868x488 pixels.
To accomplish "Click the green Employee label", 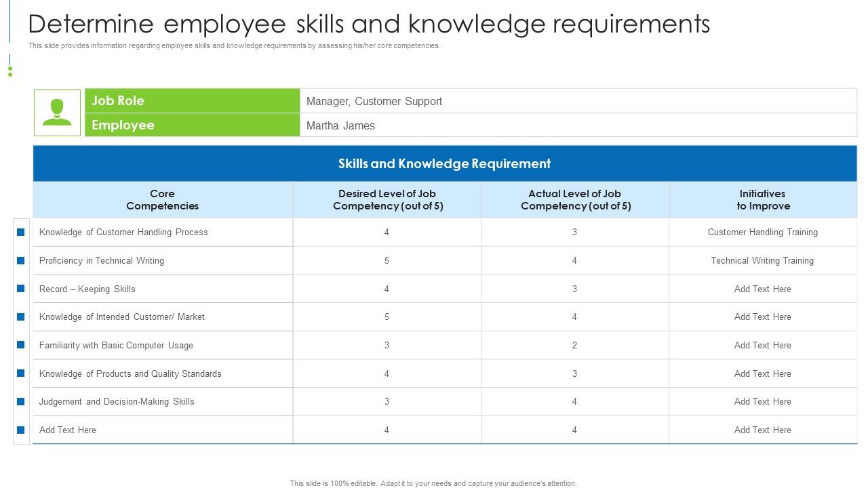I will coord(193,125).
